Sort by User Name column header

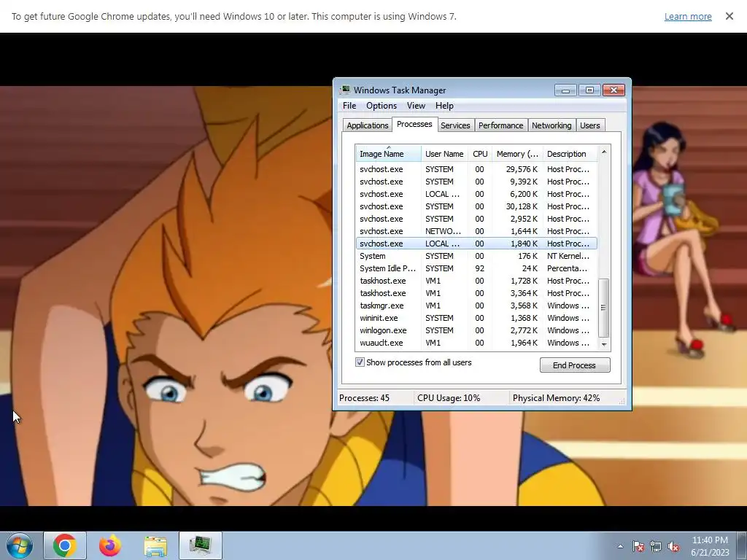[x=444, y=154]
